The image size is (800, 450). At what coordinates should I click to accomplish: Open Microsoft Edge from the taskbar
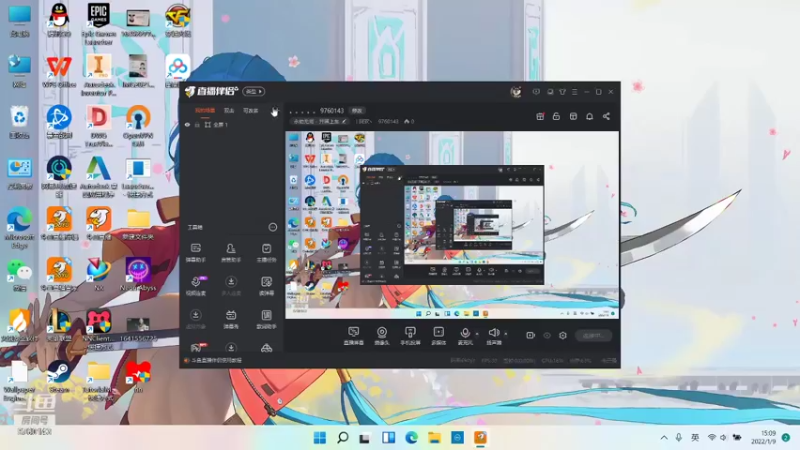click(x=411, y=437)
